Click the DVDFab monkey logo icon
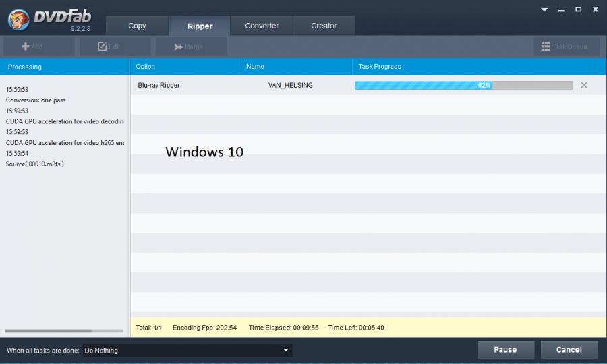The image size is (607, 364). pyautogui.click(x=18, y=20)
